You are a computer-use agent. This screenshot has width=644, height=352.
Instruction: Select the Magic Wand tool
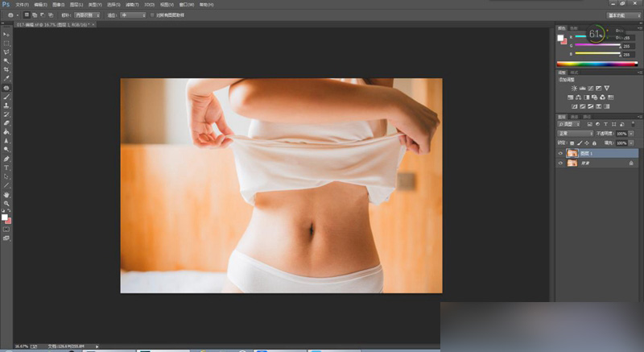click(x=6, y=61)
